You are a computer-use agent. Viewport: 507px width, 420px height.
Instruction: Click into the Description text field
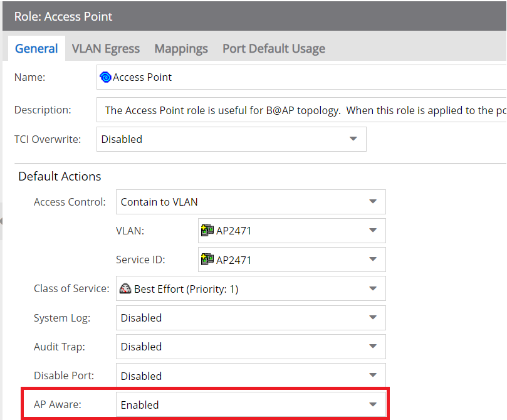tap(301, 110)
